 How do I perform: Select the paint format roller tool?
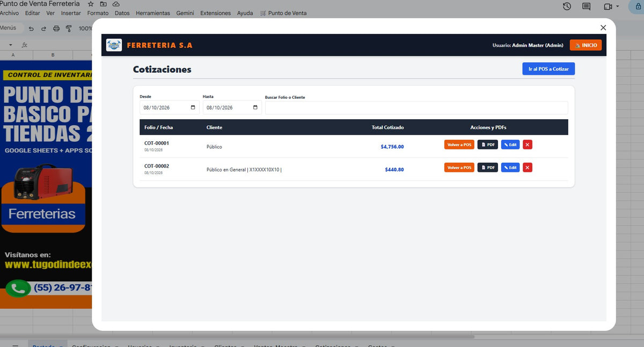pos(69,28)
